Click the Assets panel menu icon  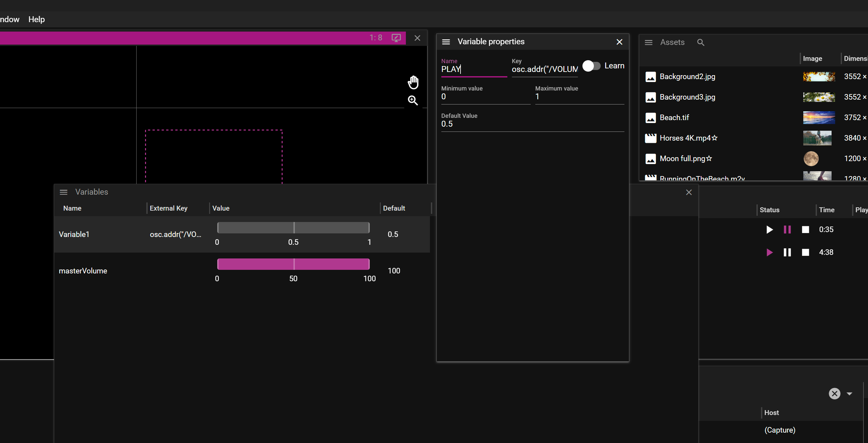coord(648,42)
